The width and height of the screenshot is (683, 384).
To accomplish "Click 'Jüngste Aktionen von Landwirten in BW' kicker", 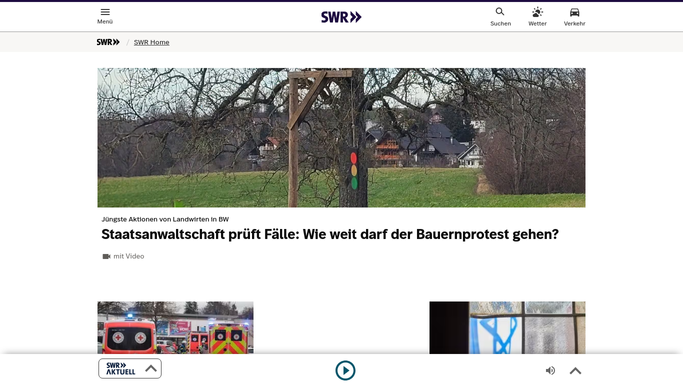I will click(165, 219).
